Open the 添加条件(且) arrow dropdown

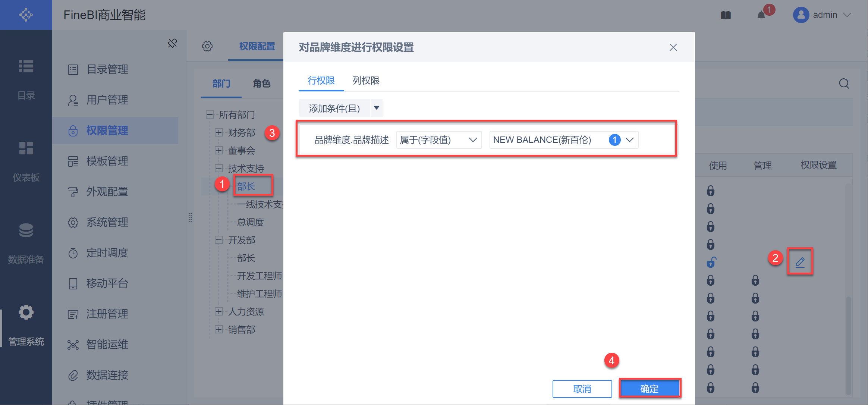(x=377, y=108)
